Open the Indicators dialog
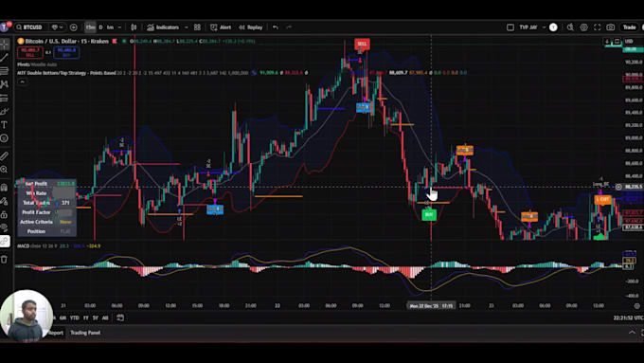This screenshot has height=363, width=644. pos(163,27)
